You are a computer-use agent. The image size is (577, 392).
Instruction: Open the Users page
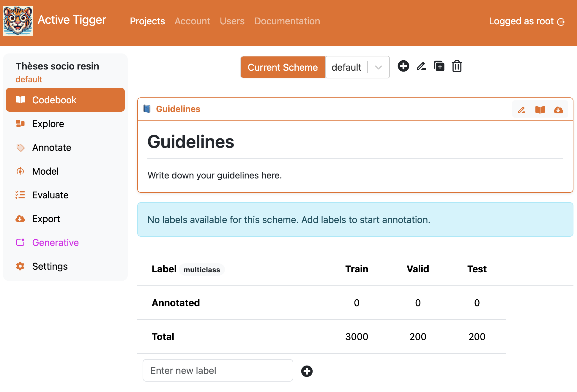point(232,21)
